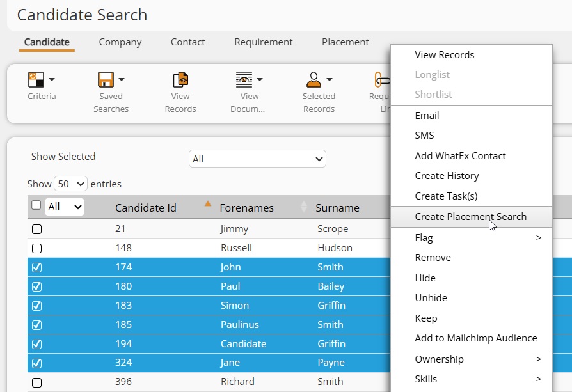Open the Saved Searches disk icon
This screenshot has width=572, height=392.
pos(106,80)
